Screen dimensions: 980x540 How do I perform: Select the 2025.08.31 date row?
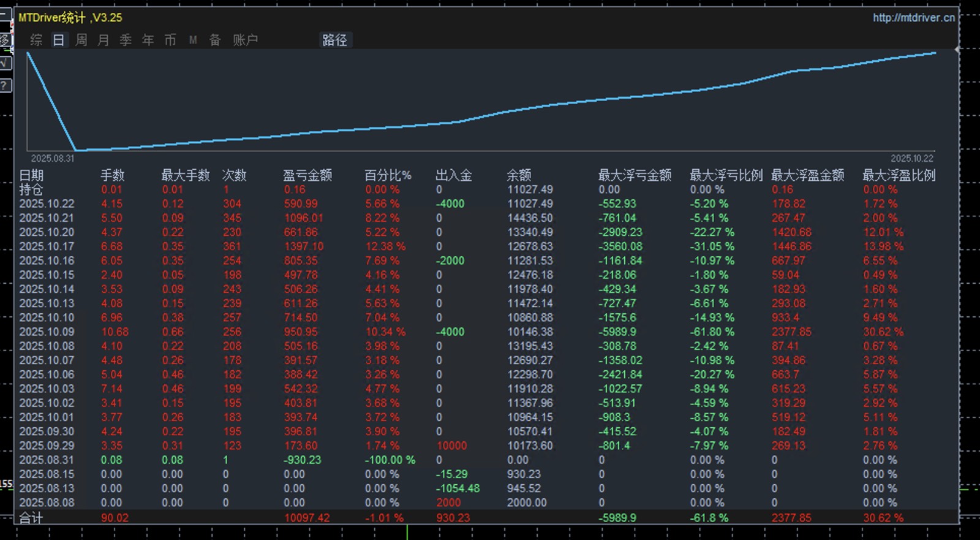47,460
